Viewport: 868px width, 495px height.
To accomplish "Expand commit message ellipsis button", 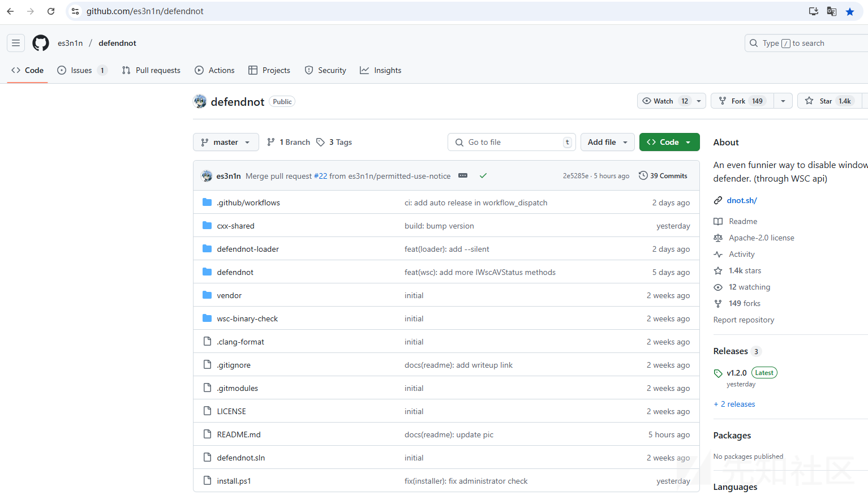I will [463, 175].
